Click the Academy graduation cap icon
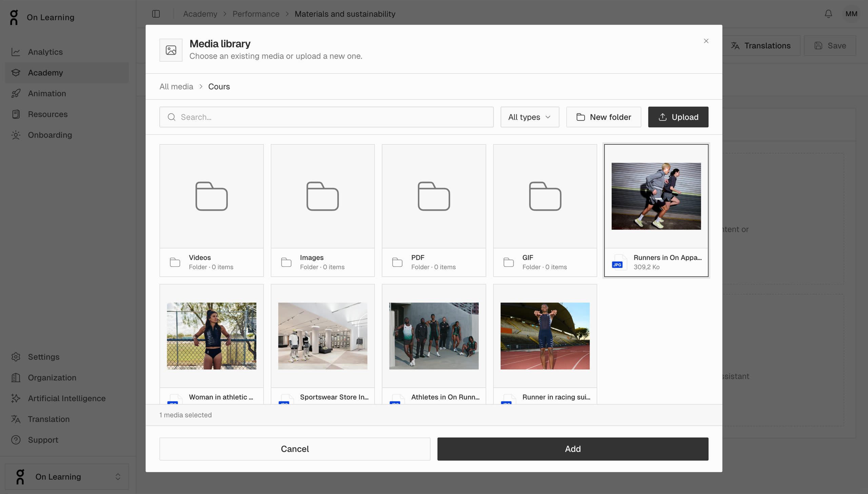The width and height of the screenshot is (868, 494). click(x=16, y=73)
